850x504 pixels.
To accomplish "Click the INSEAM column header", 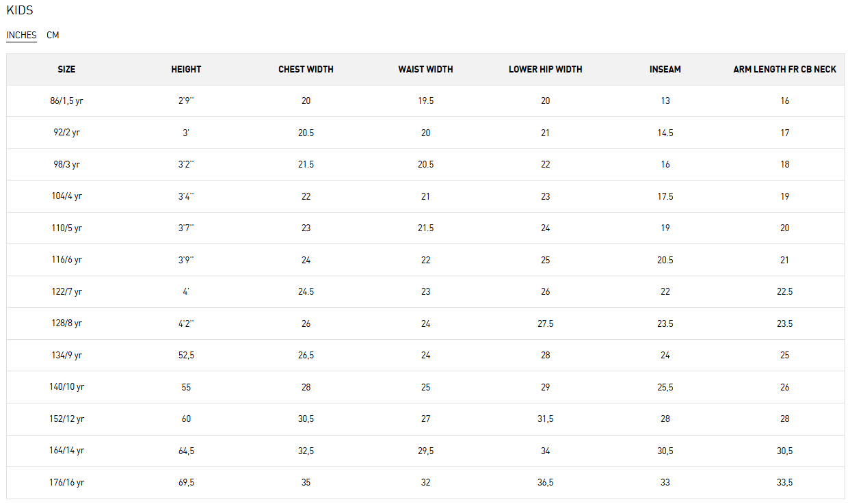I will (665, 69).
